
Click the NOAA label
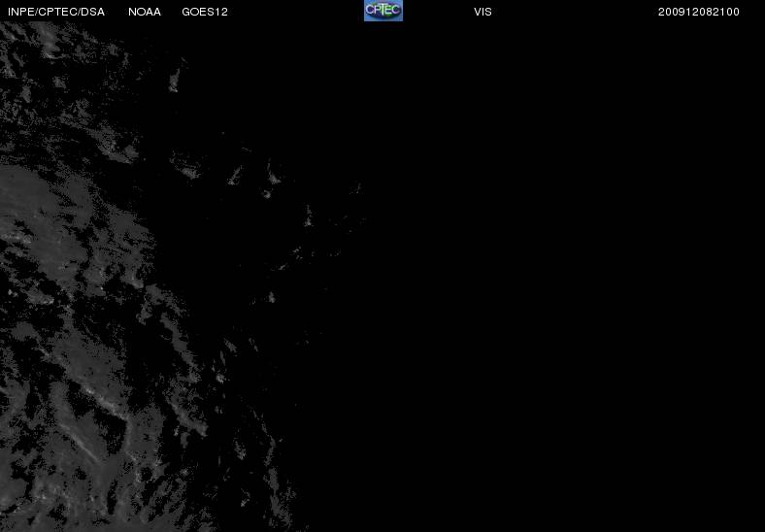pyautogui.click(x=145, y=12)
